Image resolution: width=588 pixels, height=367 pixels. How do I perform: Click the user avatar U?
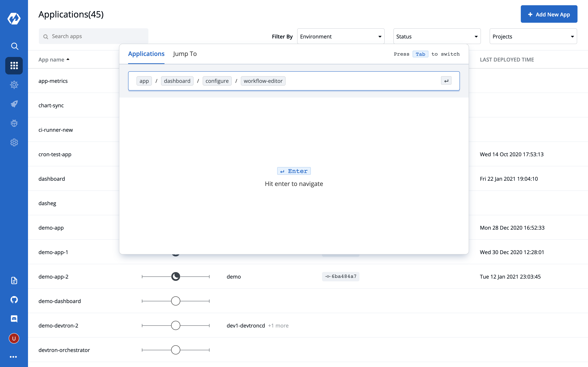(x=14, y=338)
